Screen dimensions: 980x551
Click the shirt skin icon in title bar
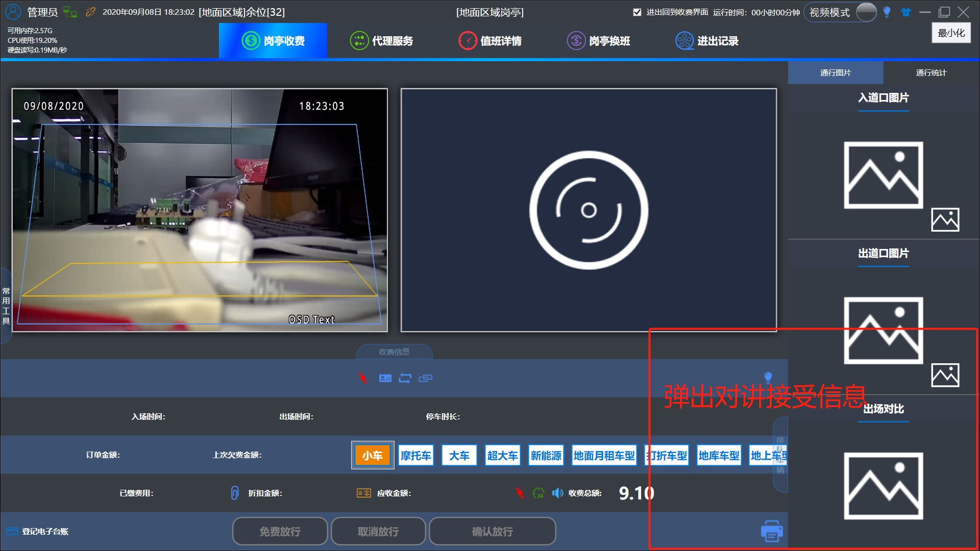click(906, 12)
